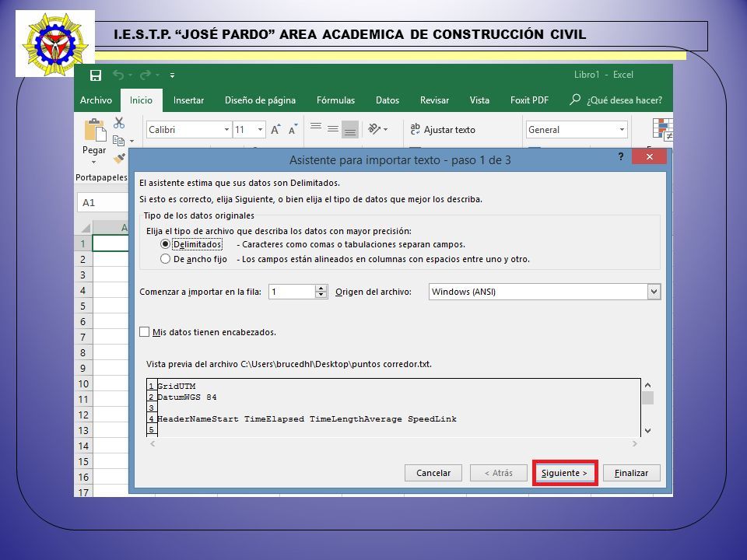
Task: Switch to the Fórmulas tab
Action: point(336,100)
